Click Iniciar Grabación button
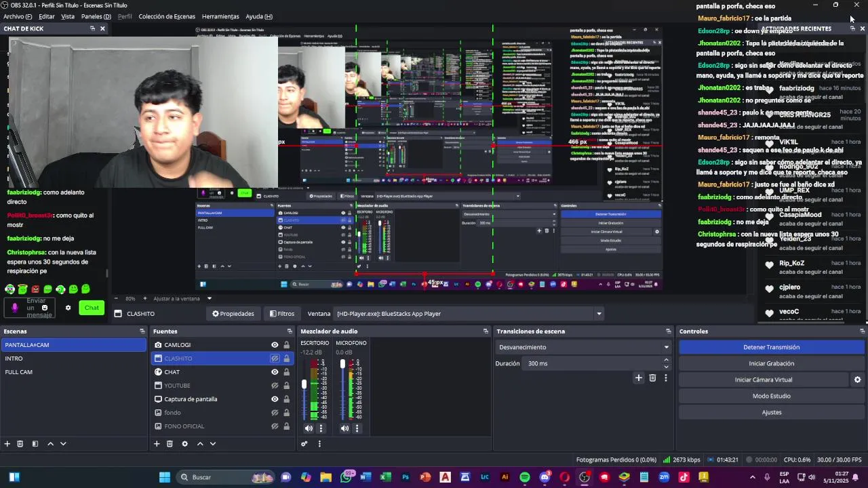 click(x=771, y=363)
